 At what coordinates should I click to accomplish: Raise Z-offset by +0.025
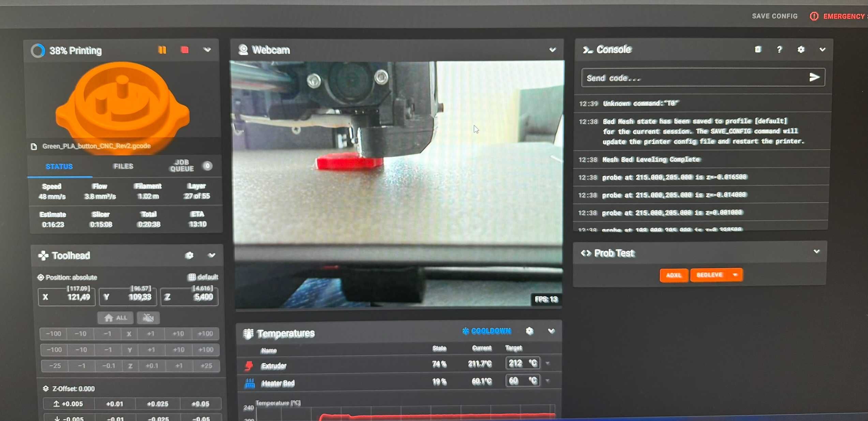(158, 404)
